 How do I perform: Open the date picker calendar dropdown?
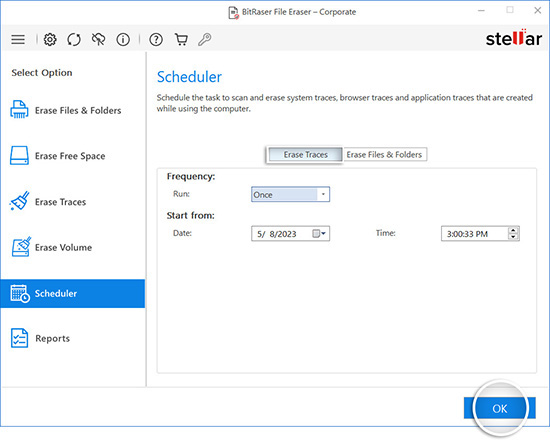coord(319,234)
